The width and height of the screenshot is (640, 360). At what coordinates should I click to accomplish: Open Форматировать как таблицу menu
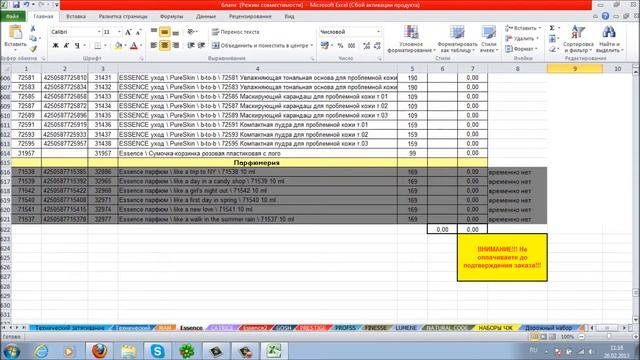(457, 39)
